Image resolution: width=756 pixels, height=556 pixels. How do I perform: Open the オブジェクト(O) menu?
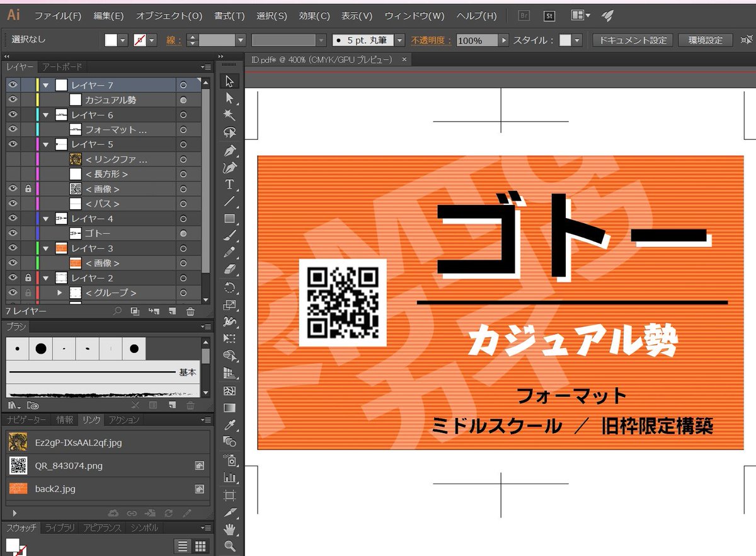click(x=169, y=16)
